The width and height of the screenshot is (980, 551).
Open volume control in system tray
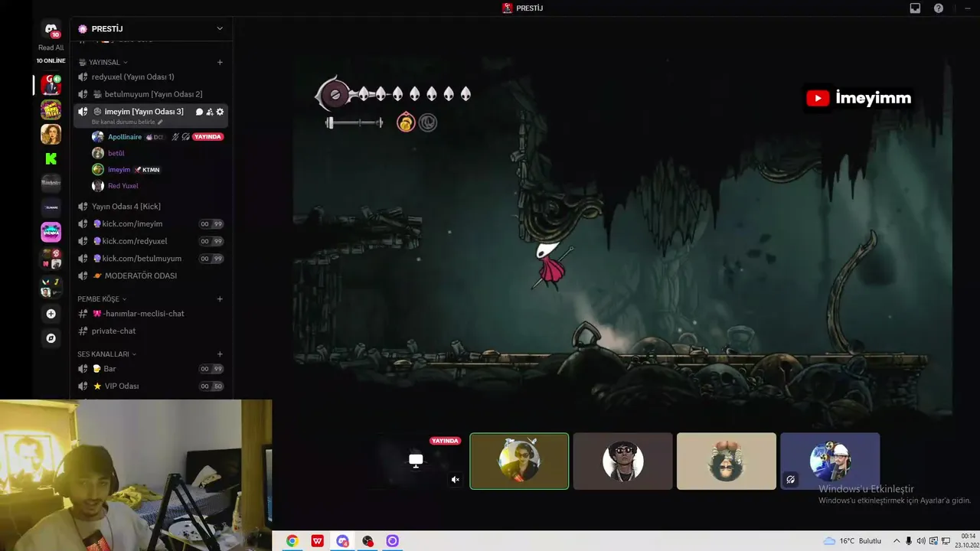(921, 541)
